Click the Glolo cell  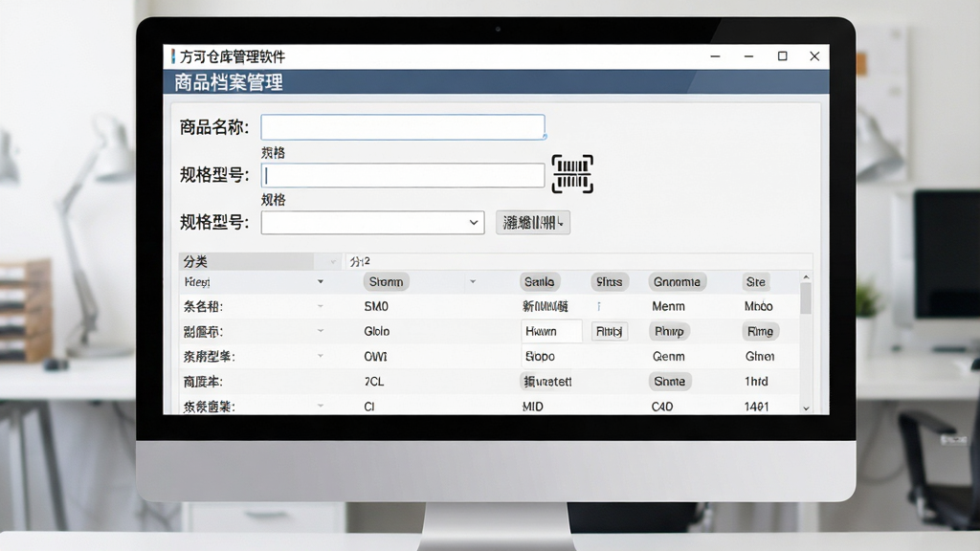coord(377,331)
